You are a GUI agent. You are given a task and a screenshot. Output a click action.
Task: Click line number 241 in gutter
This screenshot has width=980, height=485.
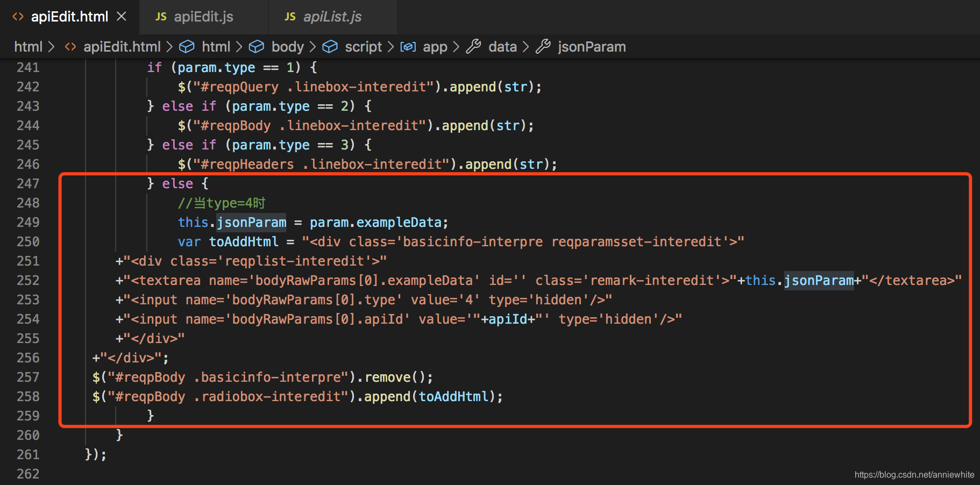28,67
